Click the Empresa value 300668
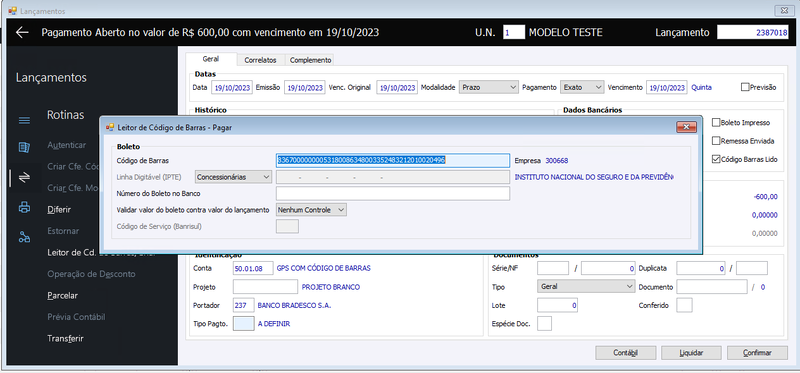This screenshot has width=800, height=373. 557,160
